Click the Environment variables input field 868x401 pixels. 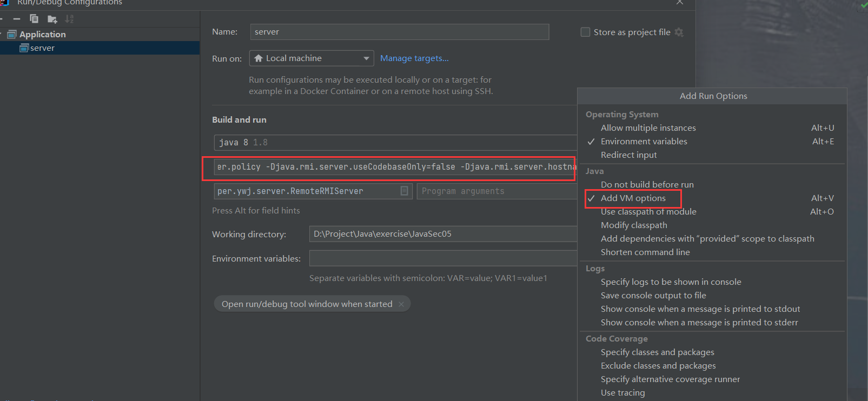pyautogui.click(x=442, y=258)
